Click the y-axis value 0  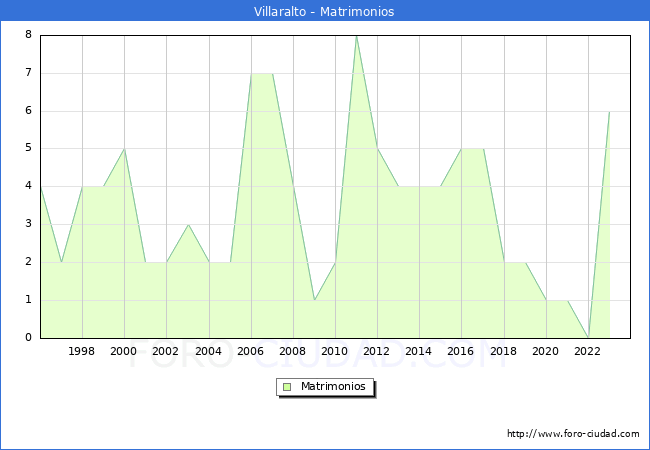tap(29, 337)
